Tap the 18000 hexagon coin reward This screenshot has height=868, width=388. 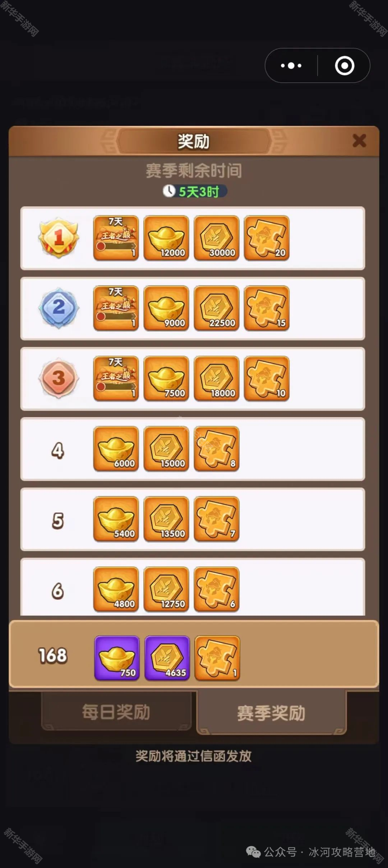pyautogui.click(x=217, y=378)
